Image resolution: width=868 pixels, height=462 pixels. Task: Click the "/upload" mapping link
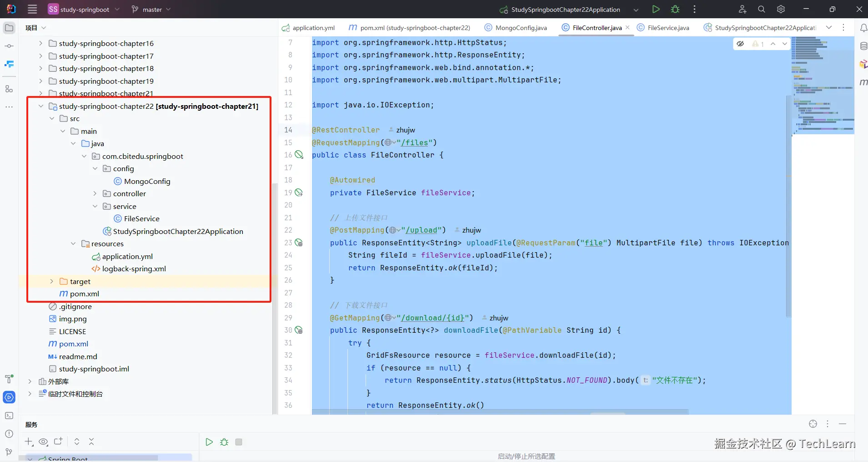pos(421,230)
